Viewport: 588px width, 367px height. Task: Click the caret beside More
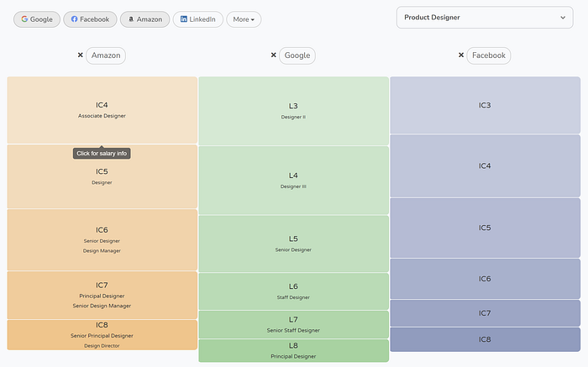pos(253,20)
